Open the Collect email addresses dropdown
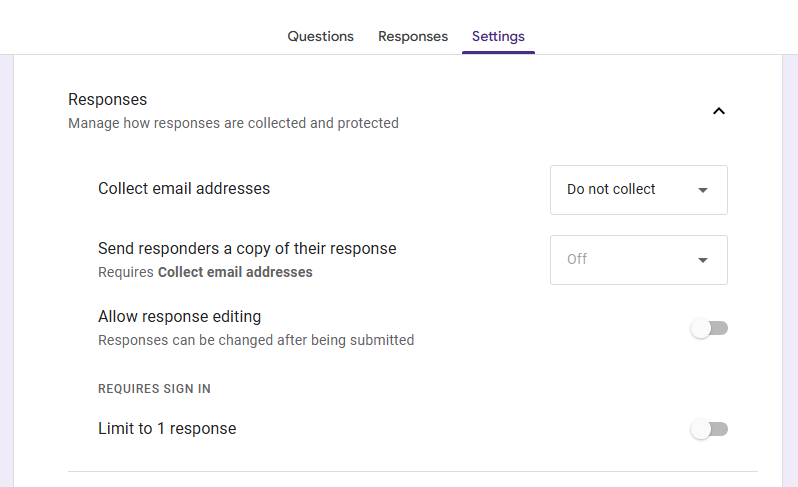The image size is (798, 487). coord(638,190)
